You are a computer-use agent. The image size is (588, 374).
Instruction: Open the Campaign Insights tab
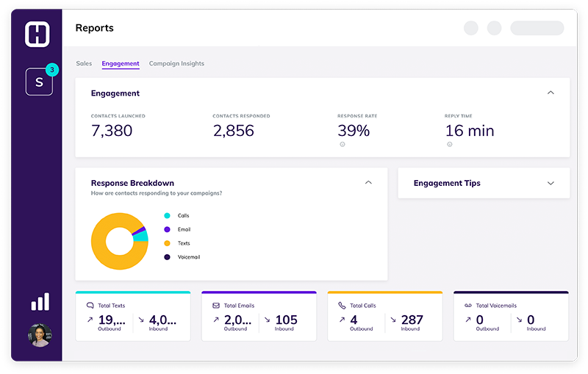point(176,64)
